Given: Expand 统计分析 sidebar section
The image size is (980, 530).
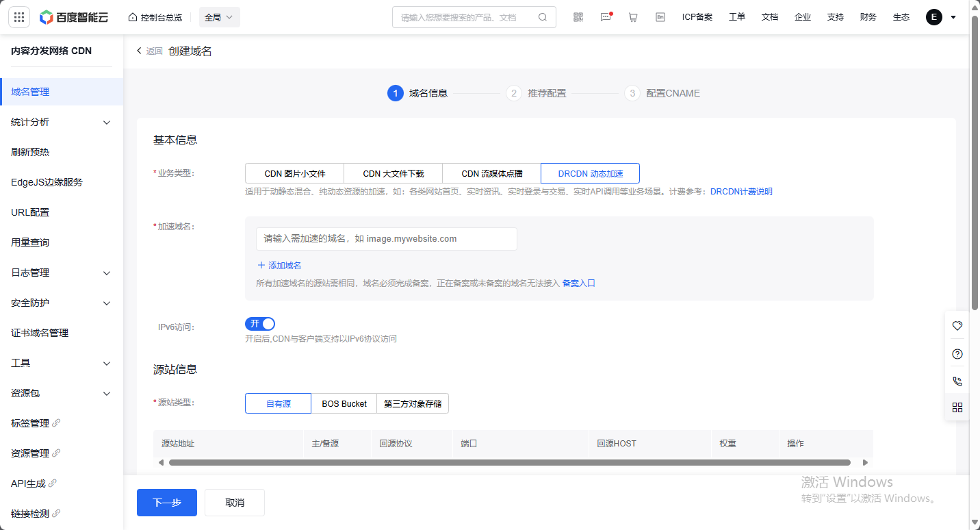Looking at the screenshot, I should pos(62,122).
